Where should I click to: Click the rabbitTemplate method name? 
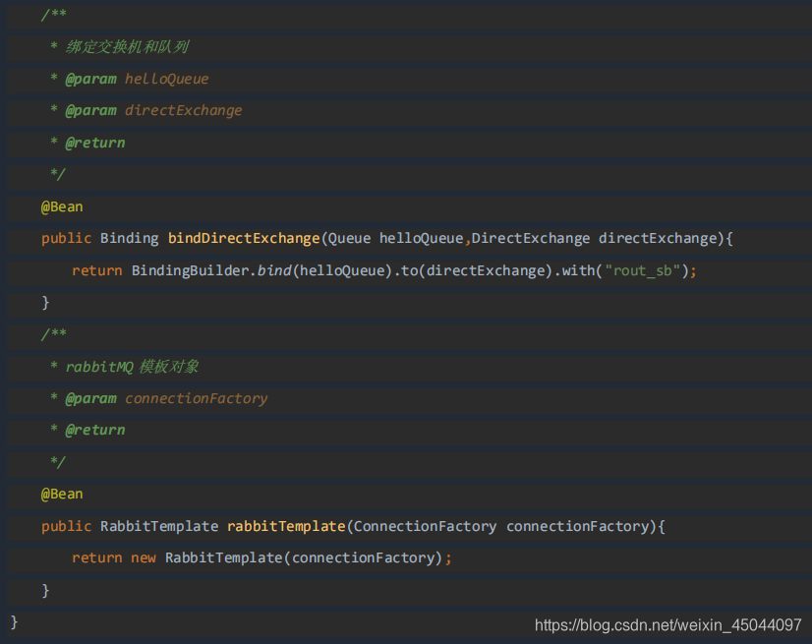point(286,526)
